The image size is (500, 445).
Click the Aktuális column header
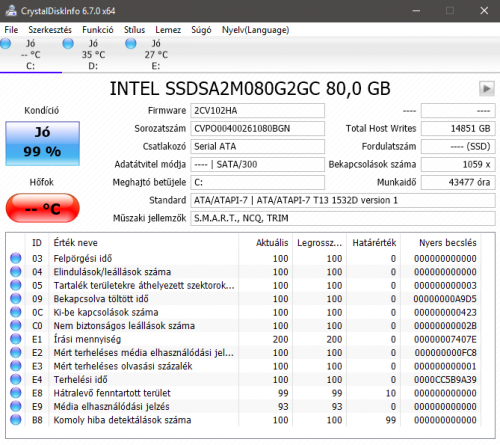click(x=266, y=243)
